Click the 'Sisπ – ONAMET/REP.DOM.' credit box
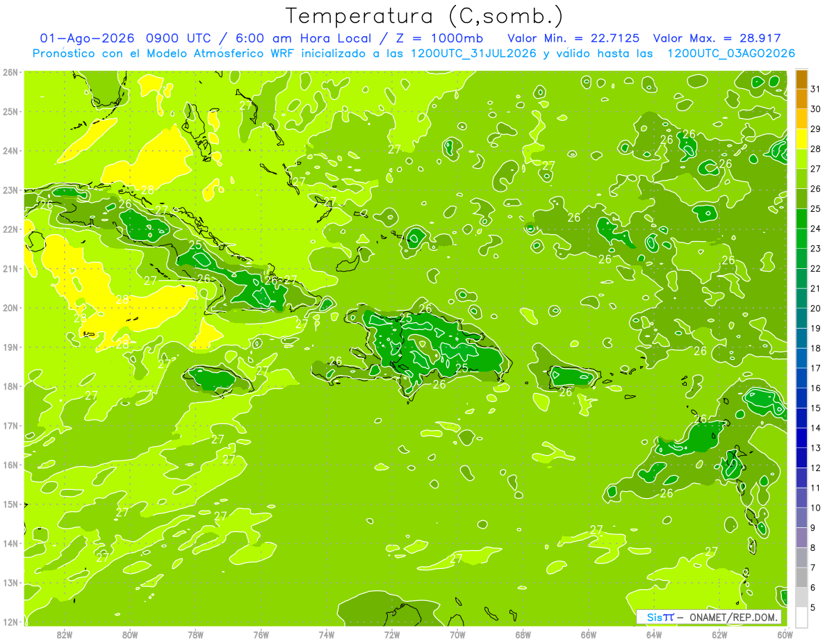This screenshot has height=644, width=834. 709,617
